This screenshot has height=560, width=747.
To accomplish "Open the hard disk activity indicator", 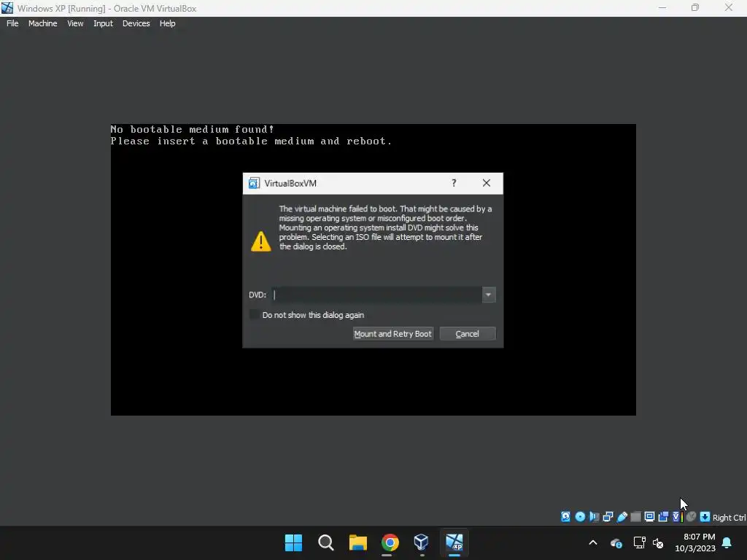I will click(x=565, y=517).
